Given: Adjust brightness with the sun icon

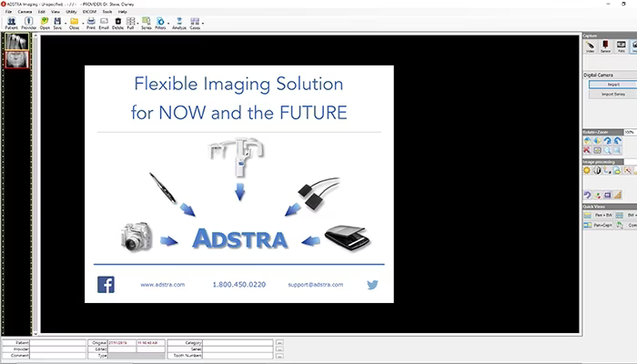Looking at the screenshot, I should (x=587, y=171).
